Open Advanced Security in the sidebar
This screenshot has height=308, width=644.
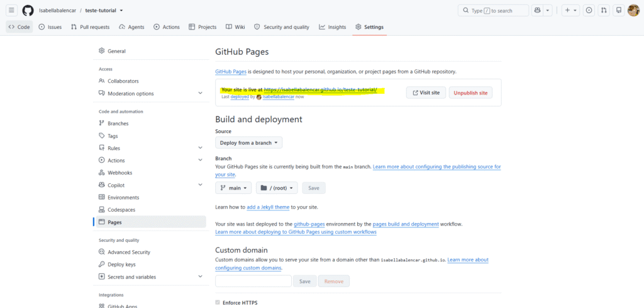pyautogui.click(x=150, y=252)
